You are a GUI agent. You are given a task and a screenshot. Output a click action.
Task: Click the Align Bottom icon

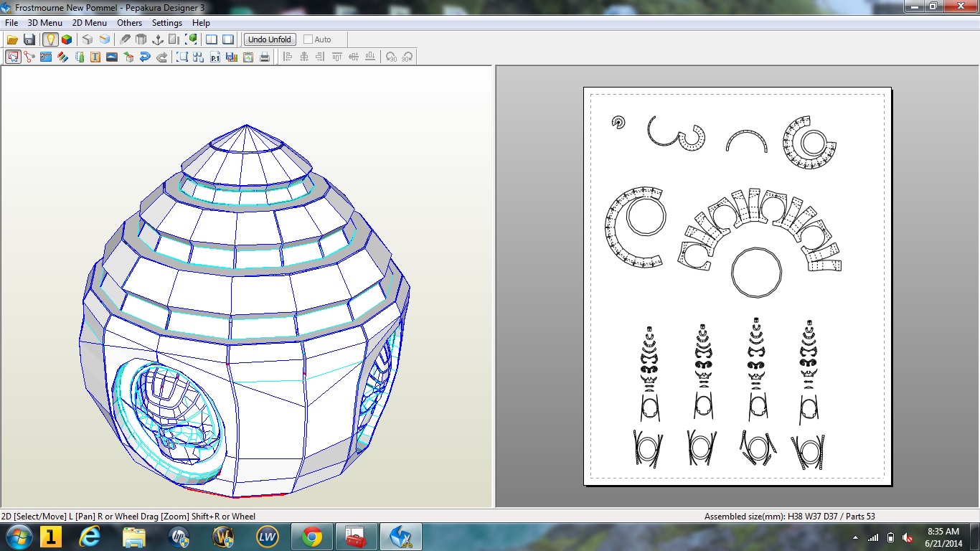pos(370,57)
